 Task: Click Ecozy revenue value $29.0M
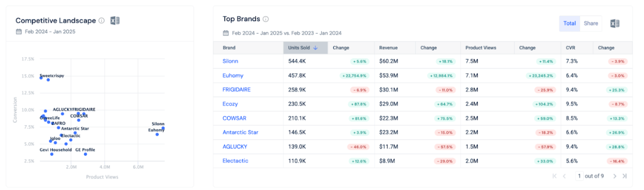point(389,104)
